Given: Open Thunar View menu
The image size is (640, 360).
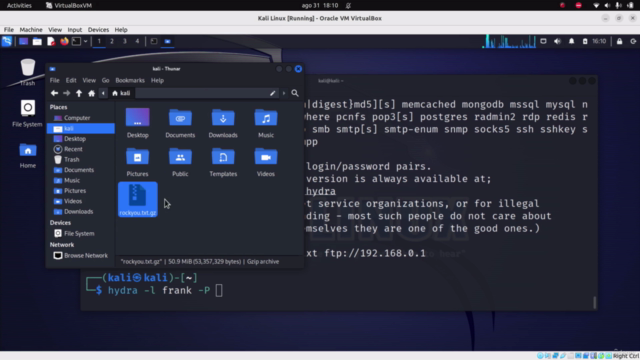Looking at the screenshot, I should (89, 80).
